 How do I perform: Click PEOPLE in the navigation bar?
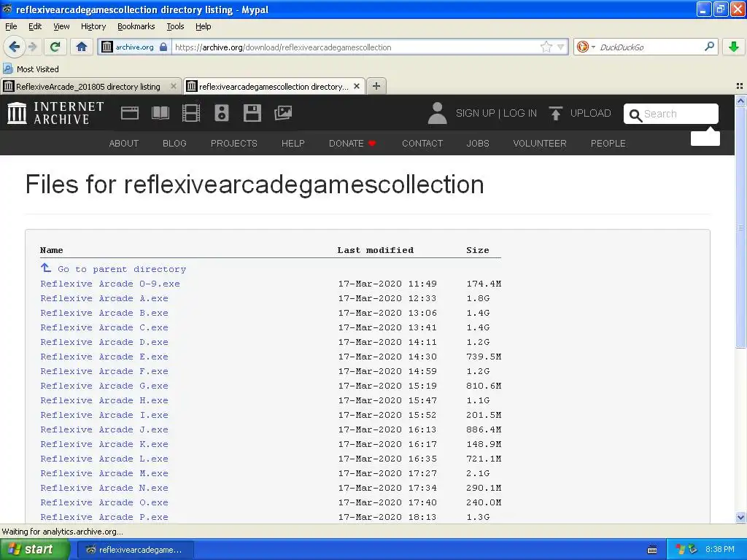click(x=608, y=144)
